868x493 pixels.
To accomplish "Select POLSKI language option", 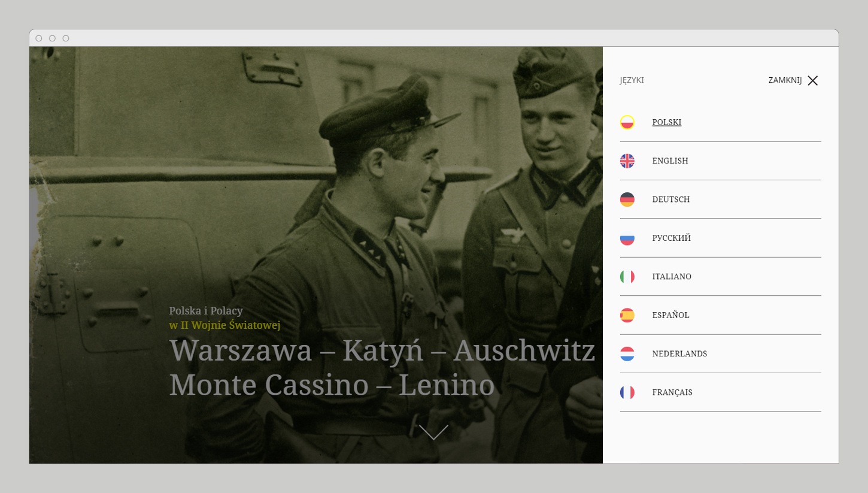I will click(x=666, y=122).
